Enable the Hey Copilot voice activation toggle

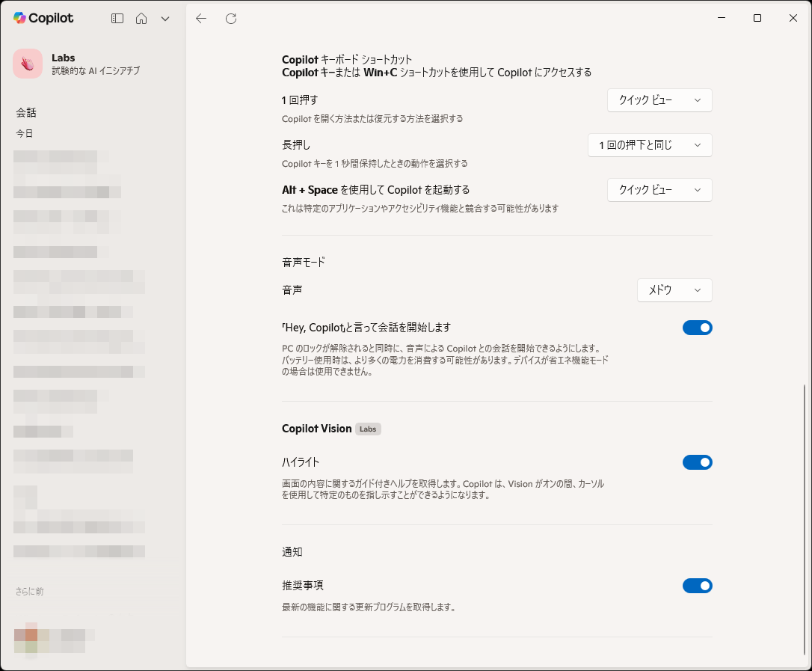pos(697,327)
